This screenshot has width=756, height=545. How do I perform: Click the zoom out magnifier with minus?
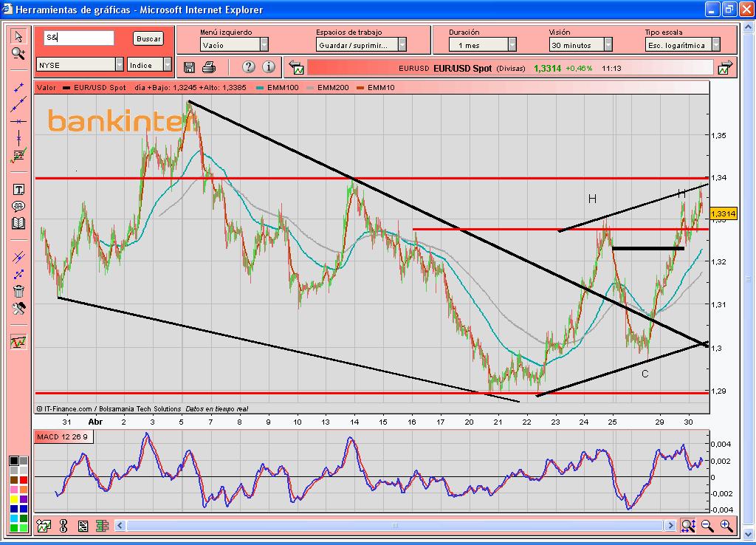[707, 526]
